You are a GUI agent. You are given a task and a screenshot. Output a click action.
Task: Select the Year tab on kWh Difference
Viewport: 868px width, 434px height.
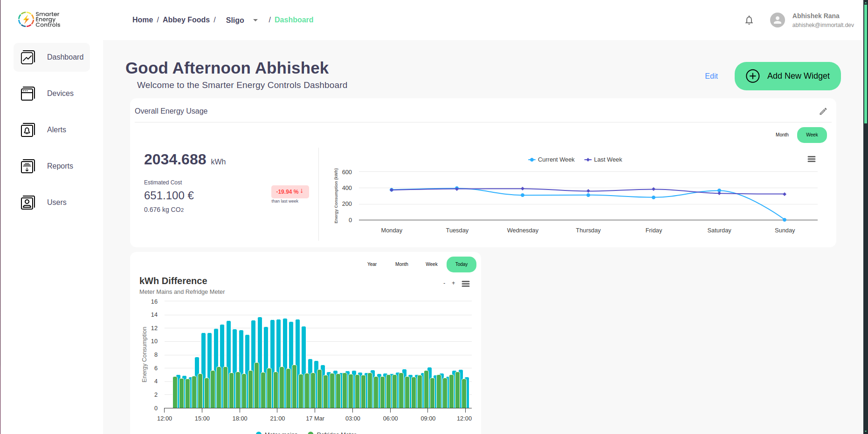tap(372, 264)
